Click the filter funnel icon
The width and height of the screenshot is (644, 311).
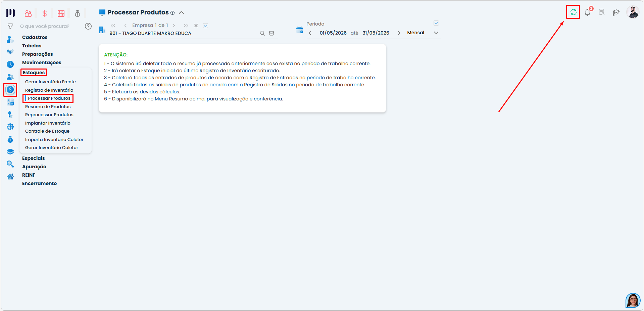pyautogui.click(x=10, y=26)
